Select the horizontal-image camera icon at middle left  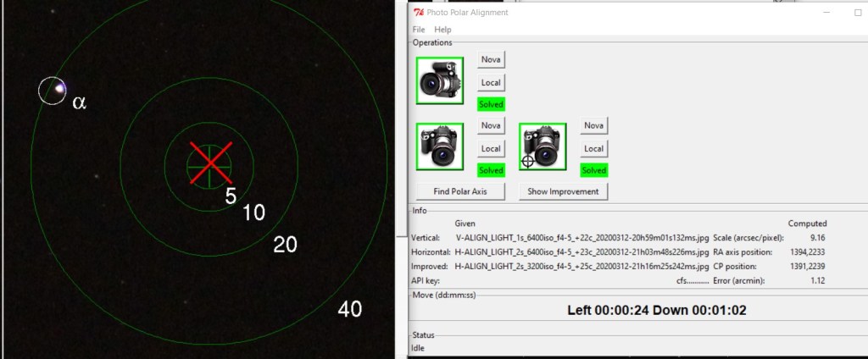coord(440,146)
